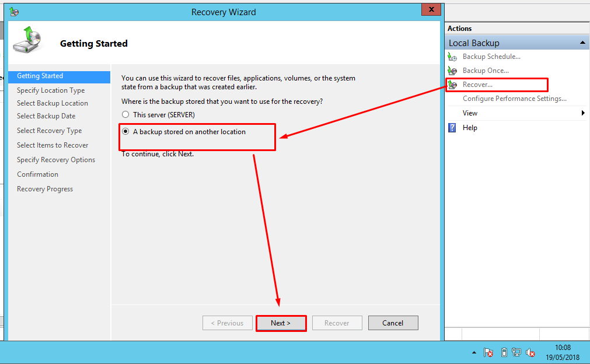Click the disabled < Previous button
This screenshot has height=364, width=590.
[227, 323]
